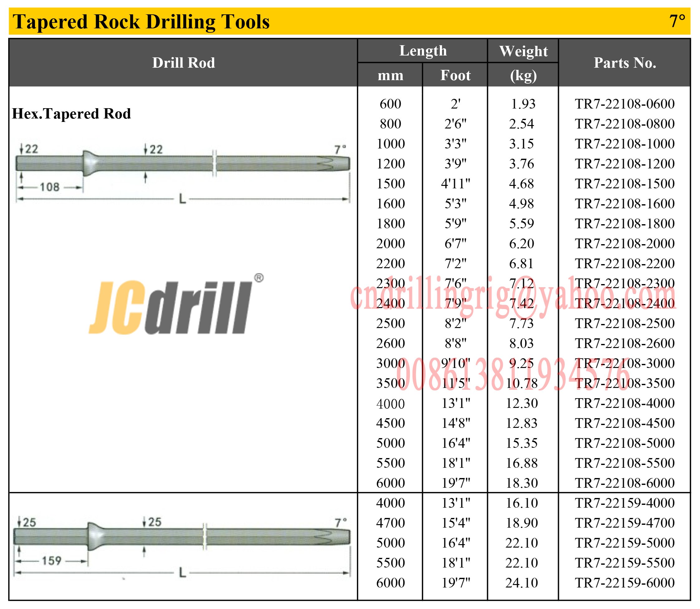Click the mm sub-header
The height and width of the screenshot is (609, 700).
(x=390, y=75)
